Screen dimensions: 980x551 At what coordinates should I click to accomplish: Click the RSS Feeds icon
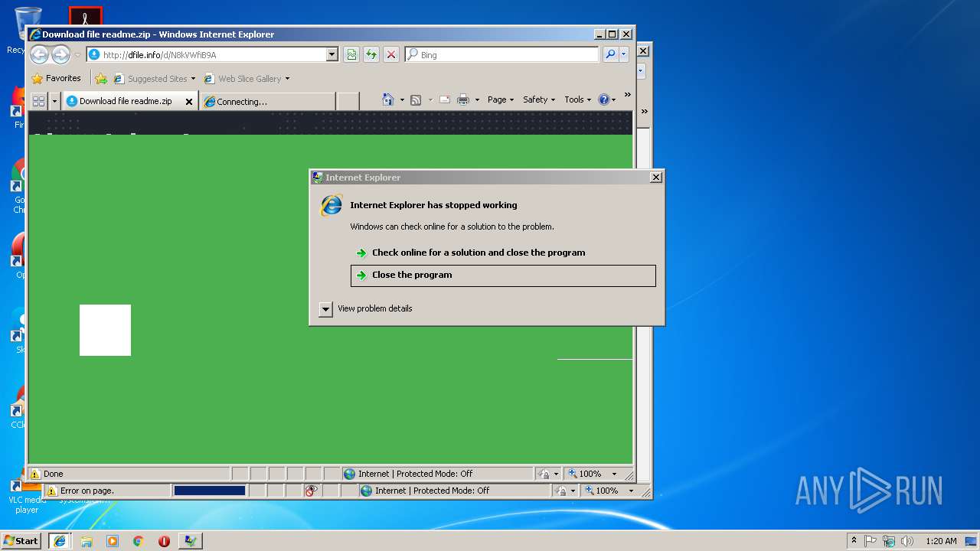[416, 99]
